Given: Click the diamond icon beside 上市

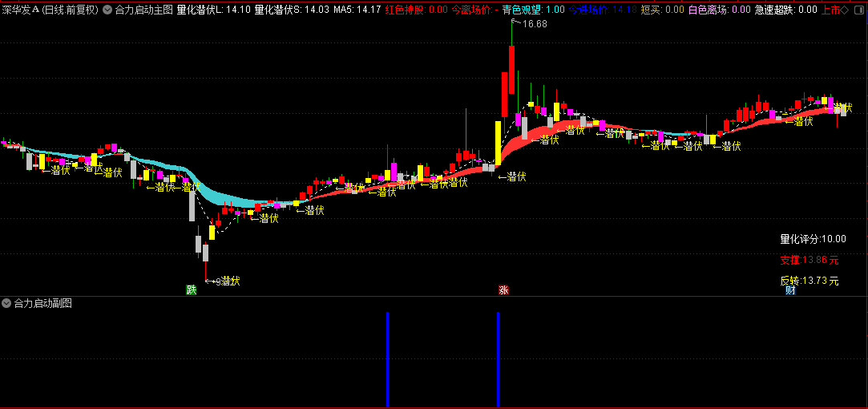Looking at the screenshot, I should coord(844,10).
